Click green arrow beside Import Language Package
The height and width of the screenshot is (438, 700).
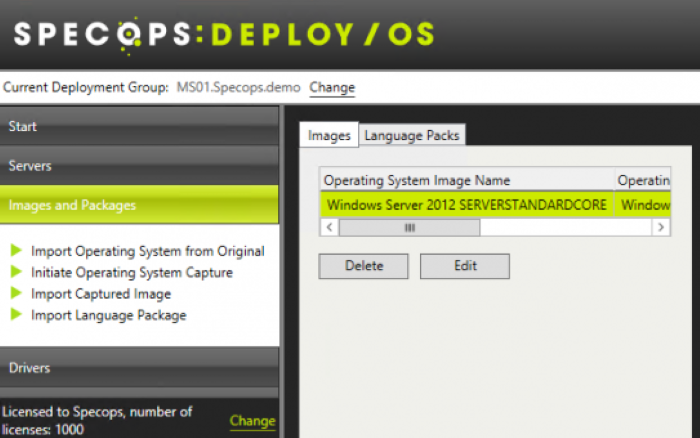pos(16,314)
